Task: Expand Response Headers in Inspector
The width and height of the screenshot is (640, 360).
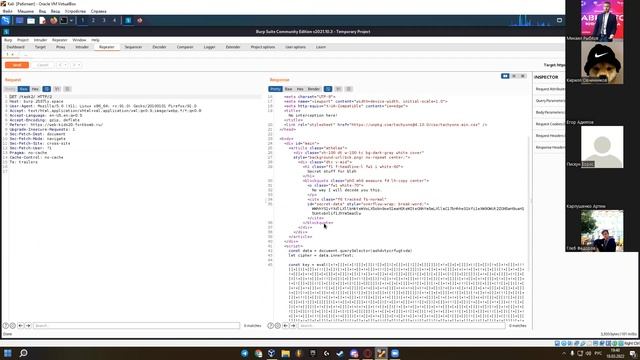Action: pos(549,147)
